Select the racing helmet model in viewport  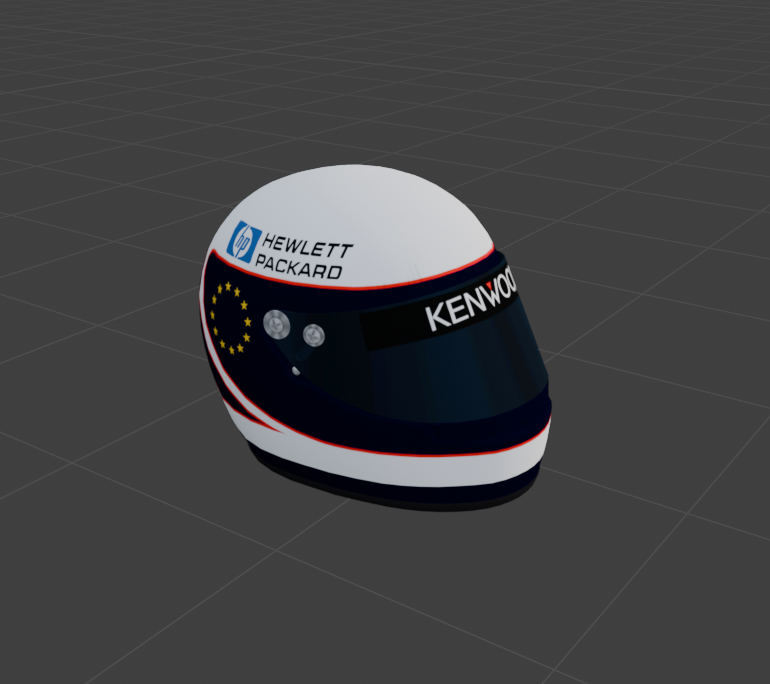376,337
